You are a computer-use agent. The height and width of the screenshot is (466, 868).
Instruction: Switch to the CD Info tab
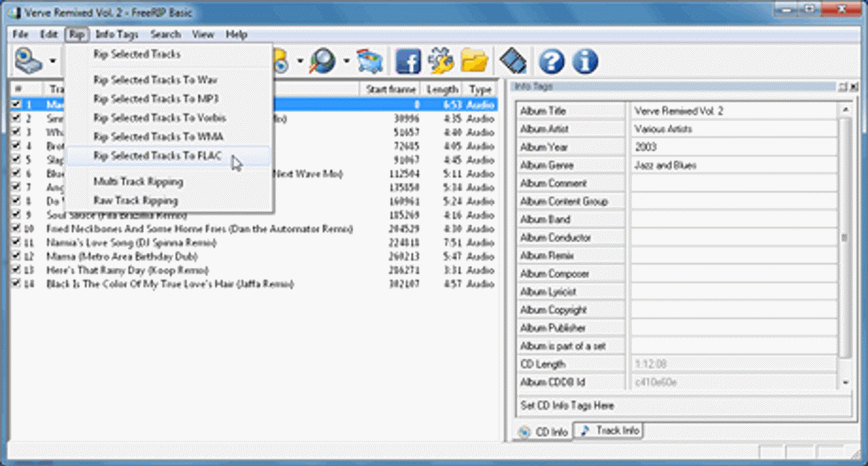[x=544, y=431]
